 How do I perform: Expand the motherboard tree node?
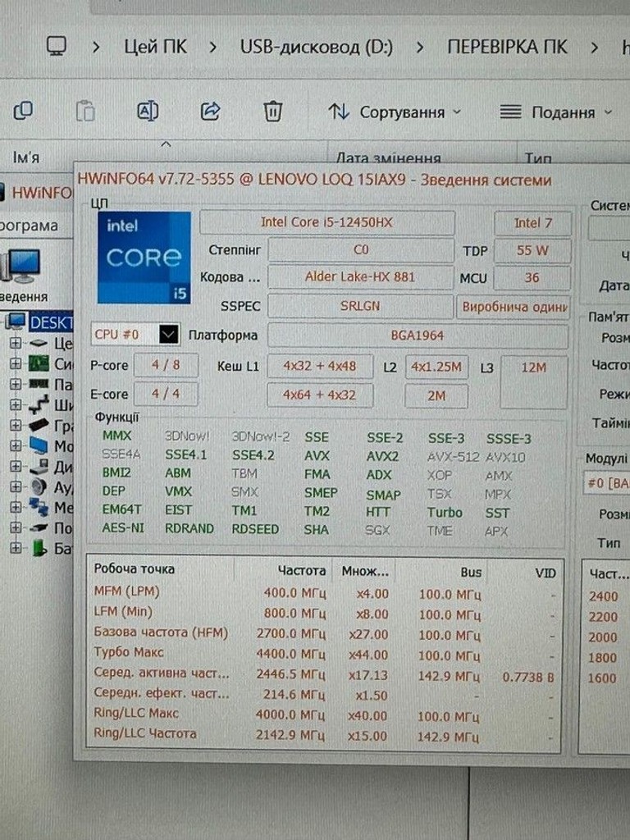16,363
